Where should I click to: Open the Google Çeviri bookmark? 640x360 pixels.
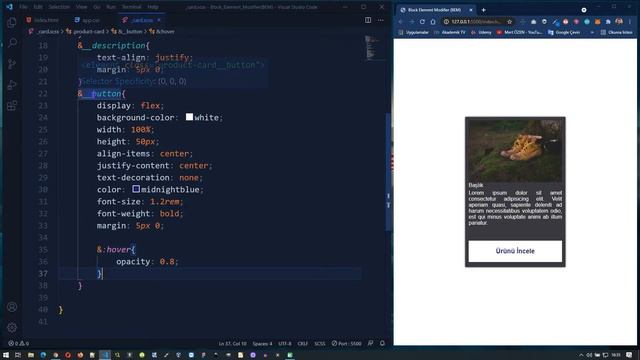[564, 32]
